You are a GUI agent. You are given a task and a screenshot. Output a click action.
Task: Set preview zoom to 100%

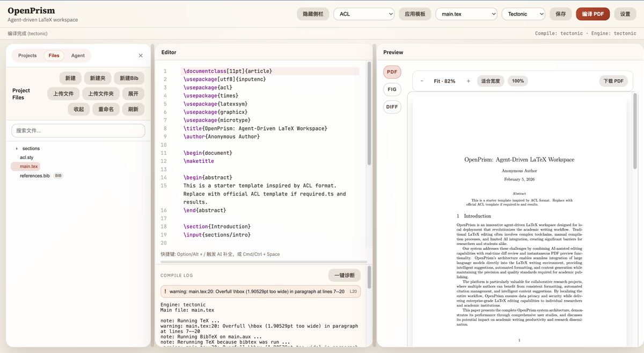click(518, 81)
